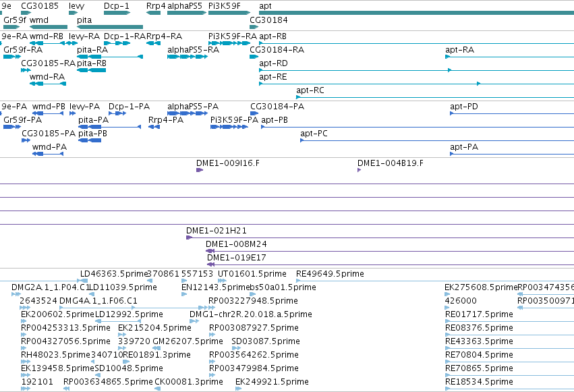
Task: Select the EN12143.5prime EST label
Action: pyautogui.click(x=215, y=287)
